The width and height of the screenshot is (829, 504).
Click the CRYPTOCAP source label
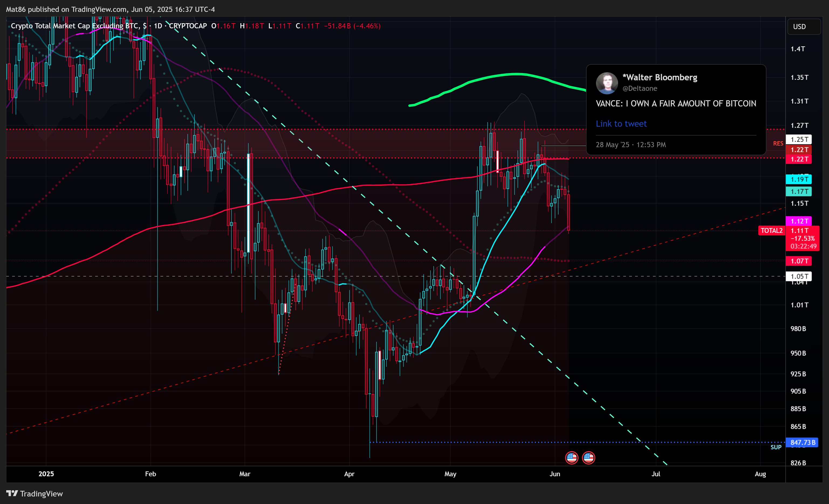188,26
